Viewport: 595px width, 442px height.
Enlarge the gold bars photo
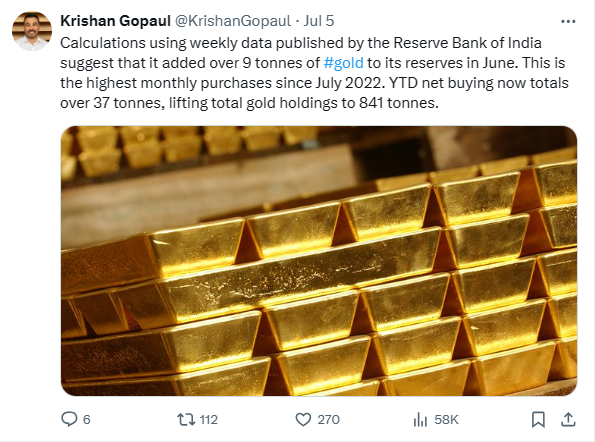(x=319, y=261)
